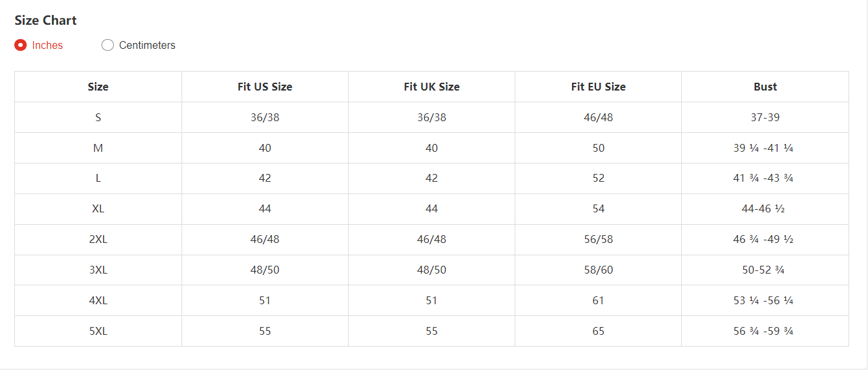Click the 37-39 bust measurement

pyautogui.click(x=765, y=117)
